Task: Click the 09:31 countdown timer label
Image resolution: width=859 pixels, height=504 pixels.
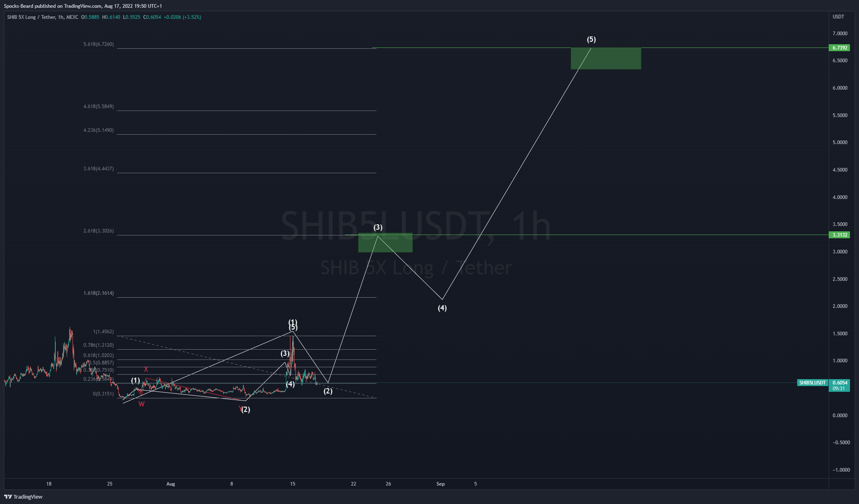Action: pyautogui.click(x=839, y=389)
